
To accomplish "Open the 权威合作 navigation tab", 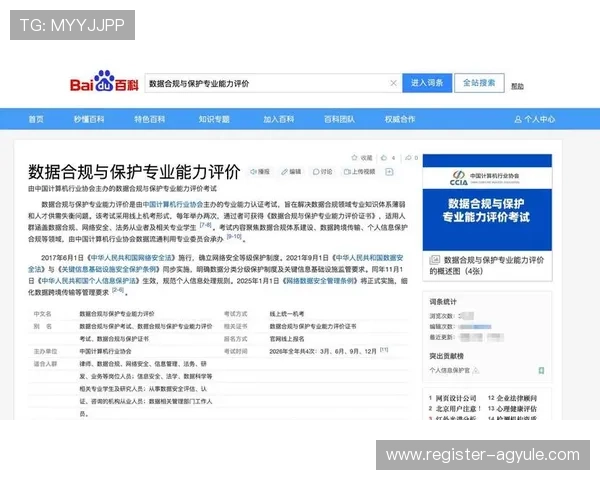I will (x=400, y=119).
